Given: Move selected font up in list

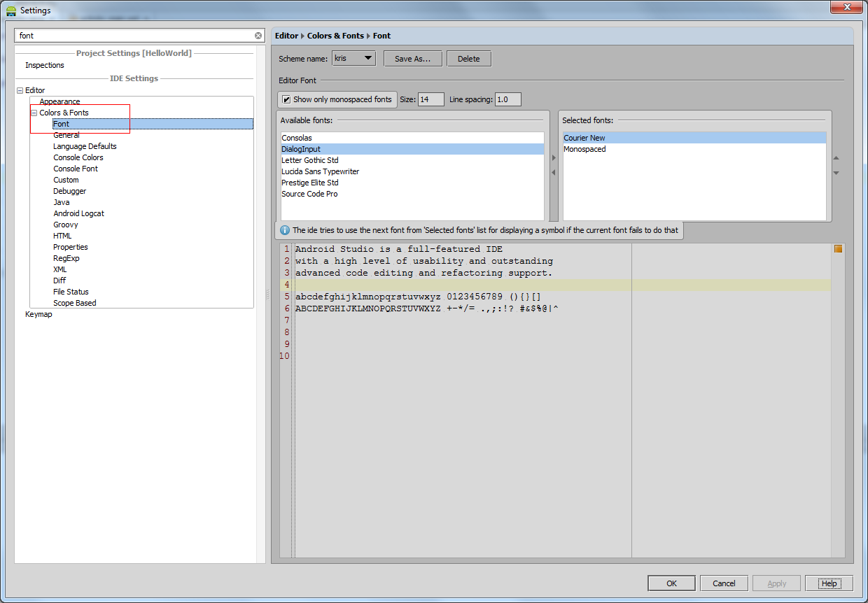Looking at the screenshot, I should point(836,158).
